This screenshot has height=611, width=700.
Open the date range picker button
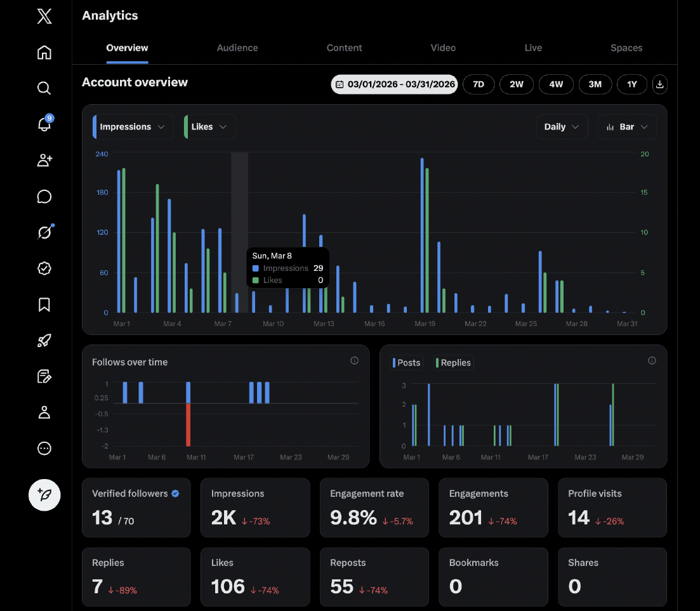pos(394,84)
